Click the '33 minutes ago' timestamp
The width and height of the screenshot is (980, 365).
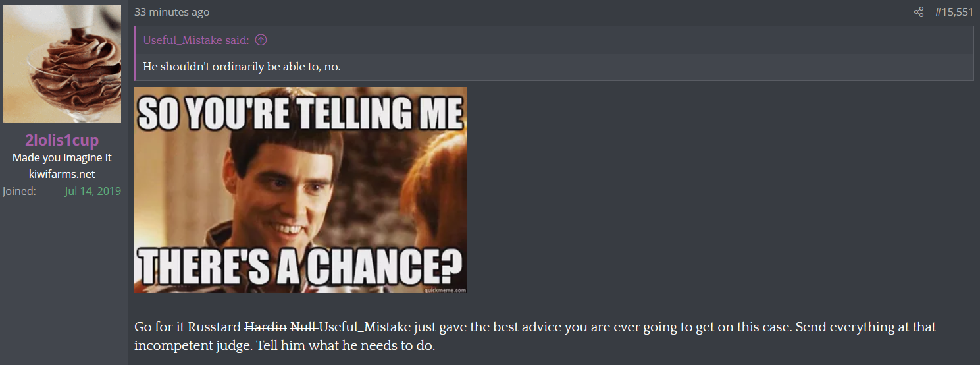point(172,12)
